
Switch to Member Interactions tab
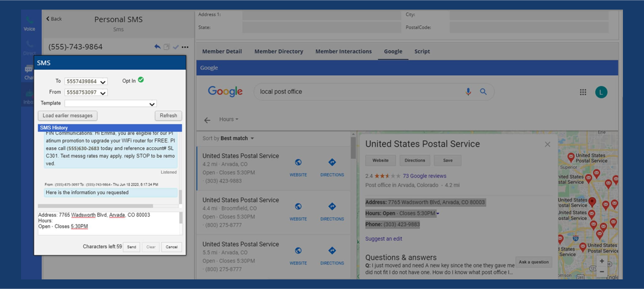click(343, 52)
